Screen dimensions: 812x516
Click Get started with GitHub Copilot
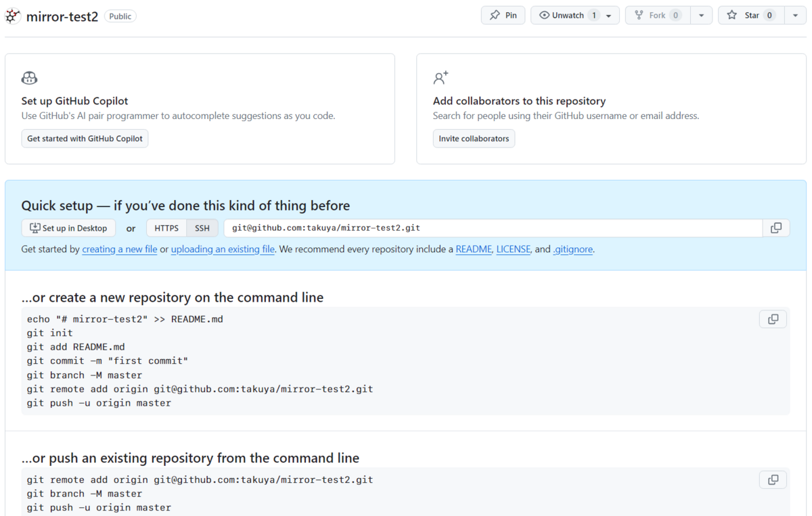click(x=85, y=139)
